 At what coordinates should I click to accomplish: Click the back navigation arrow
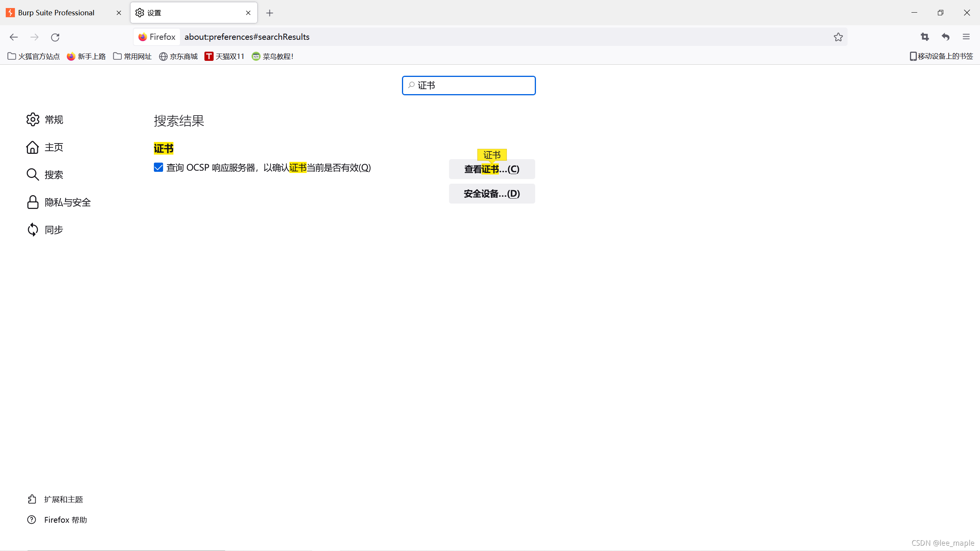14,37
